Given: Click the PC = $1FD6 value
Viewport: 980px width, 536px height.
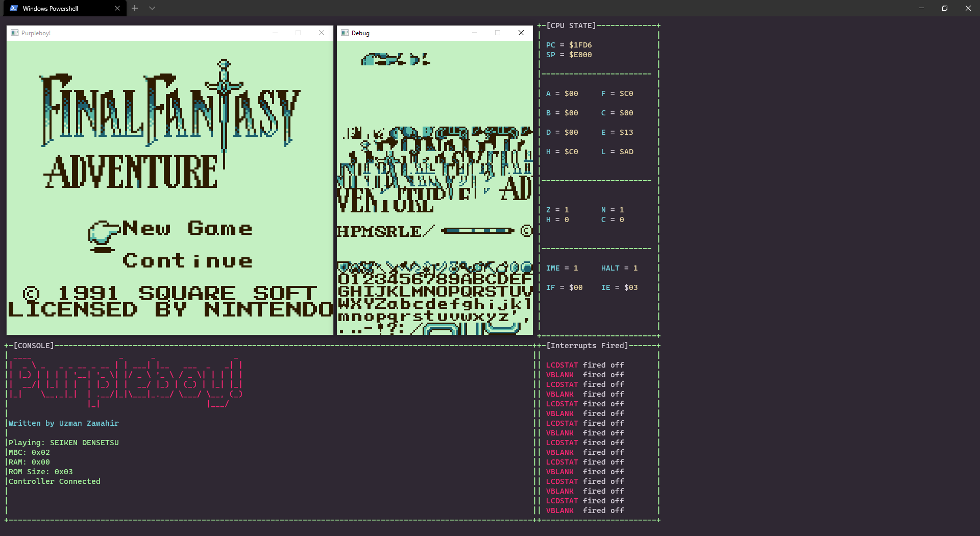Looking at the screenshot, I should pyautogui.click(x=569, y=45).
